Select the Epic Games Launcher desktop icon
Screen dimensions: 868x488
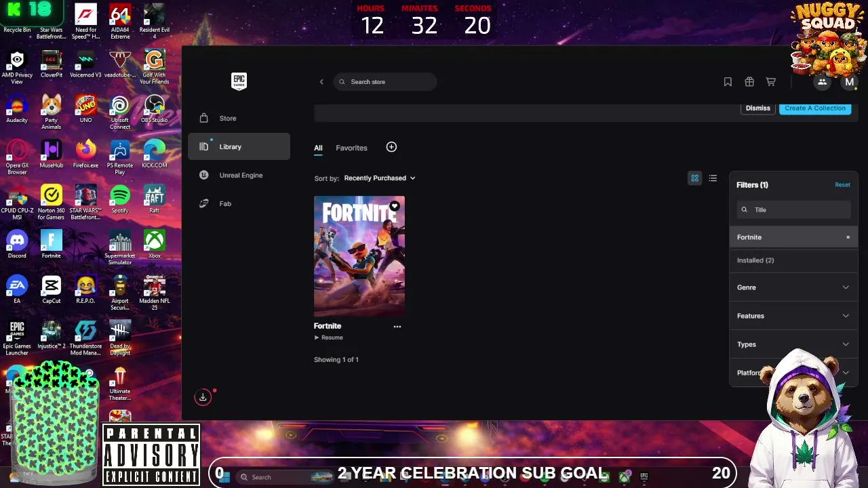coord(17,338)
